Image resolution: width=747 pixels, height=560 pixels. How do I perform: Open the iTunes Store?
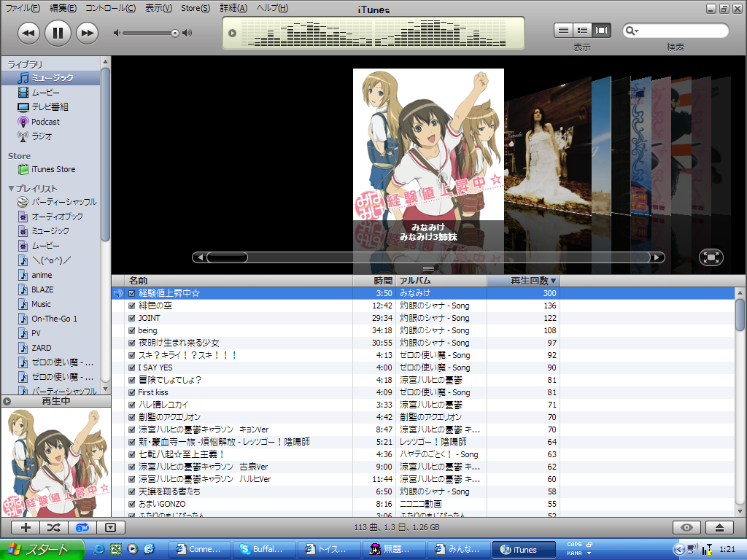click(x=51, y=169)
